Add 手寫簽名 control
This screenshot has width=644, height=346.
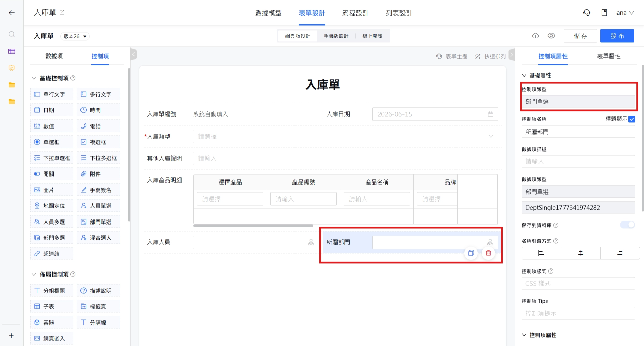pos(98,190)
